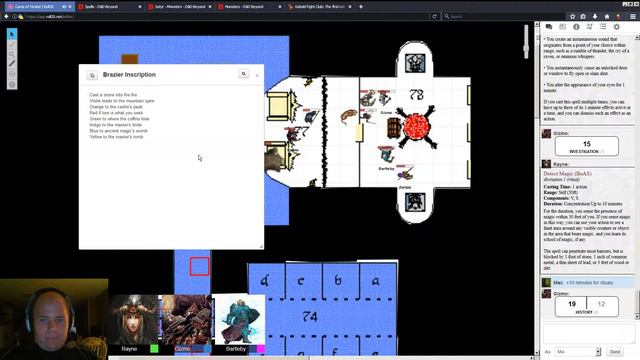Click the line "Green to where the coffins hide"
This screenshot has height=360, width=640.
click(x=119, y=119)
